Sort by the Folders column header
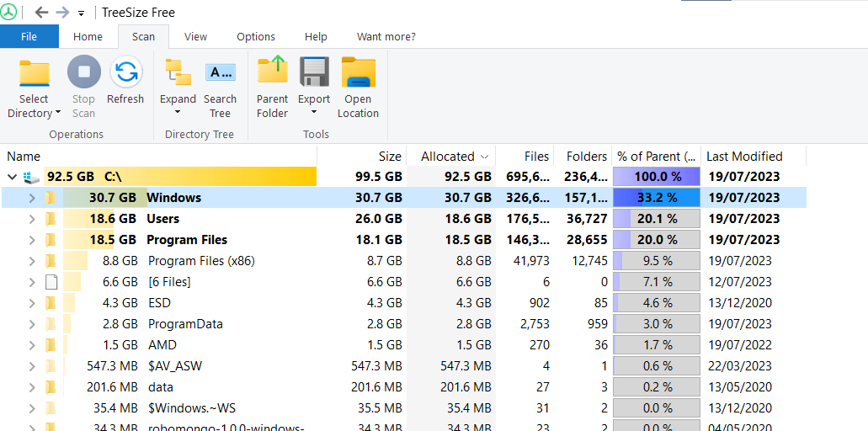 583,157
